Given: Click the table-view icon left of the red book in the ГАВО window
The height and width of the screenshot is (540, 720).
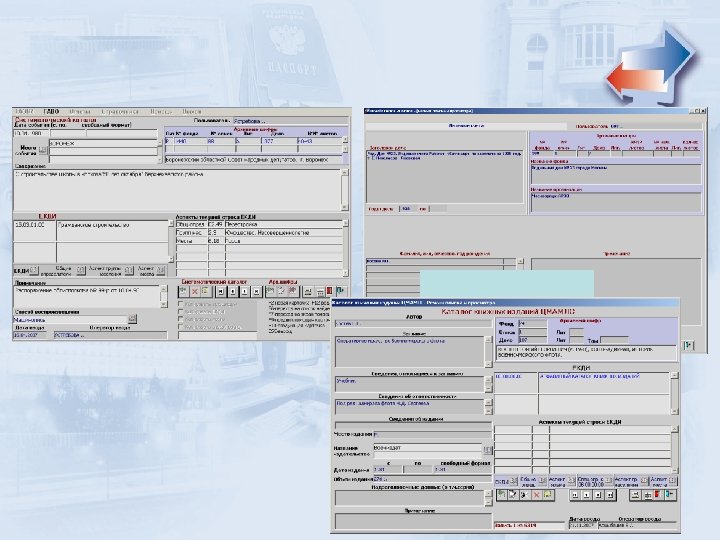Looking at the screenshot, I should (x=320, y=291).
